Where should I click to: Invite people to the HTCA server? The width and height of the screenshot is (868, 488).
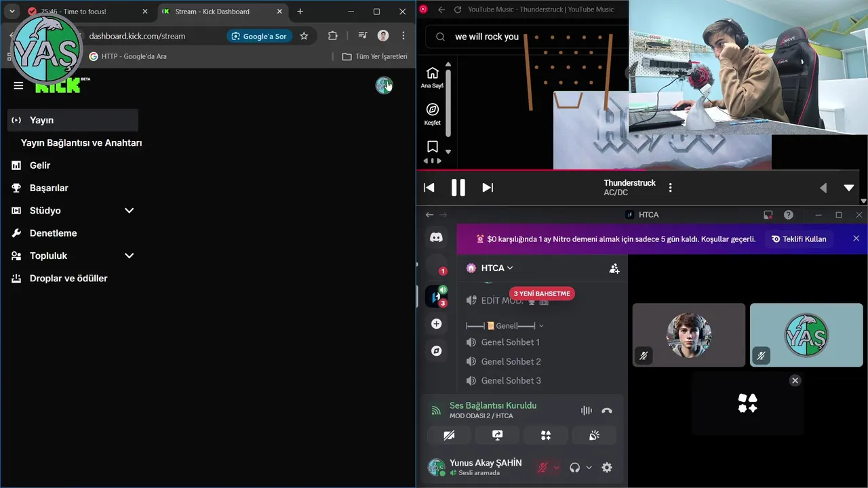614,268
